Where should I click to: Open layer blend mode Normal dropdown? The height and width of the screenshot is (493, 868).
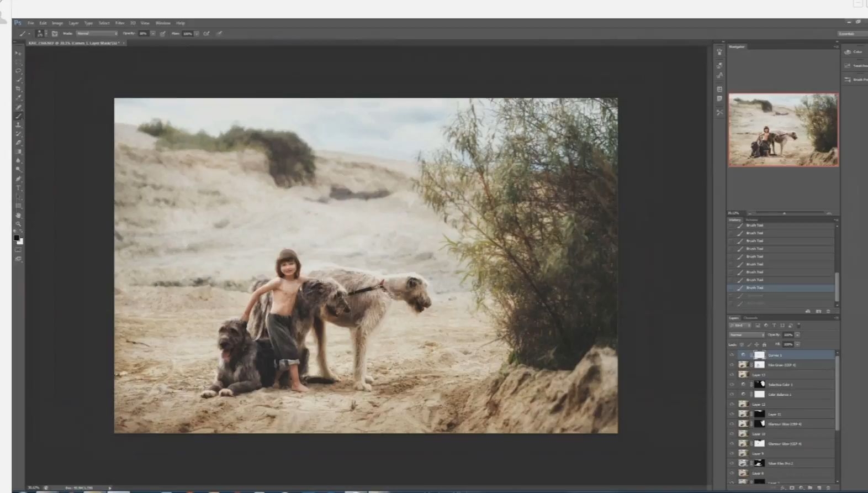747,335
